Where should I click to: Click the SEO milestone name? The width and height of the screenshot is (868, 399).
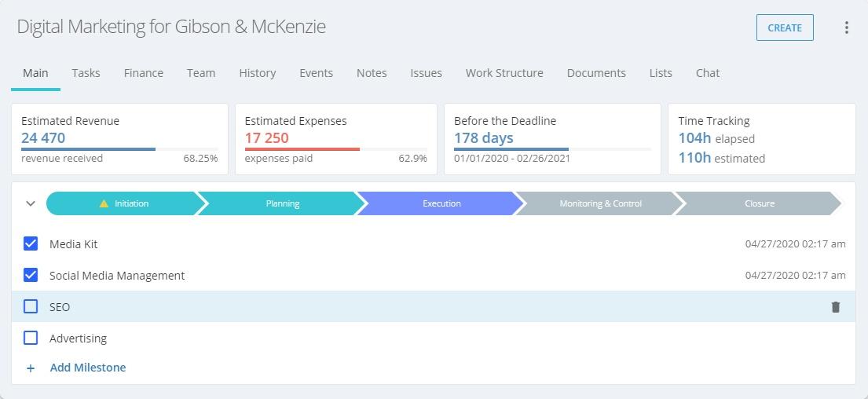click(x=60, y=306)
